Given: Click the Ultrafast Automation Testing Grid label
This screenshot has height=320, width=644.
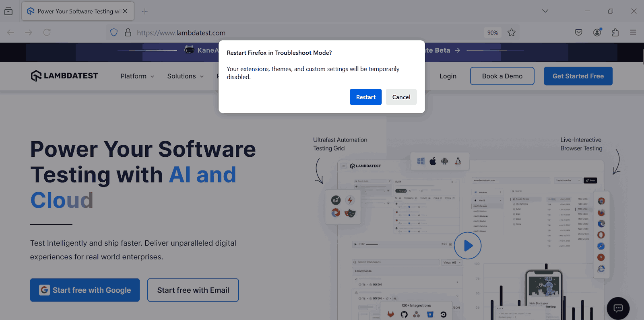Looking at the screenshot, I should [340, 144].
